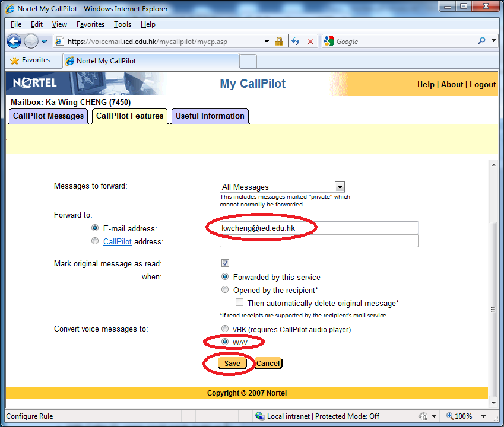The width and height of the screenshot is (504, 427).
Task: Click the Save button
Action: tap(232, 363)
